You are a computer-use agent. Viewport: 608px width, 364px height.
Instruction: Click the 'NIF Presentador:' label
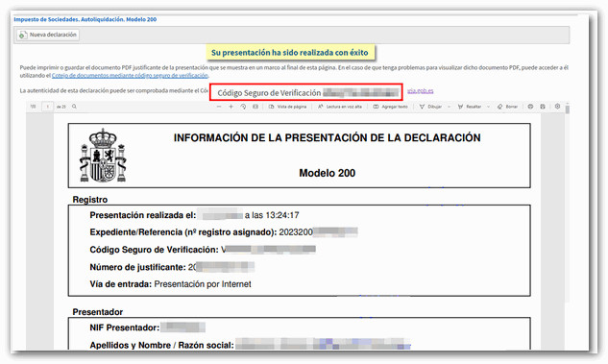pyautogui.click(x=125, y=328)
